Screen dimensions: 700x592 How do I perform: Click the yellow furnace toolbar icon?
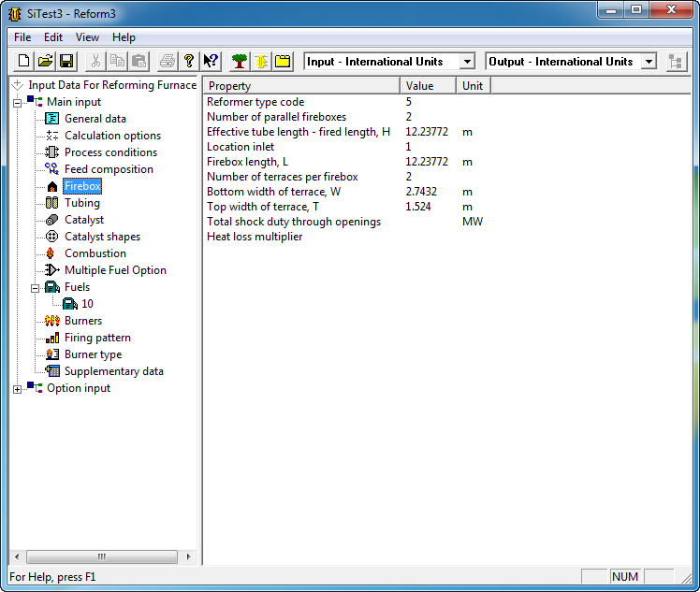(x=261, y=61)
